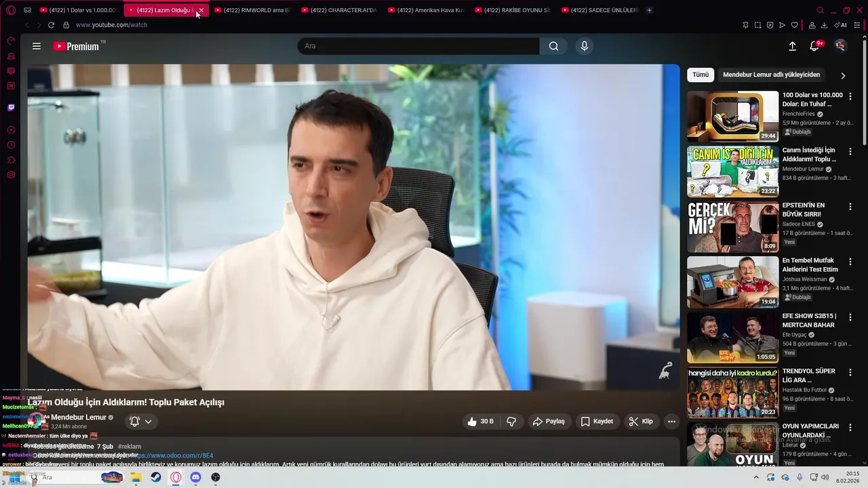Open options for 100 Dolar vs 100.000 video
The width and height of the screenshot is (868, 488).
tap(850, 96)
